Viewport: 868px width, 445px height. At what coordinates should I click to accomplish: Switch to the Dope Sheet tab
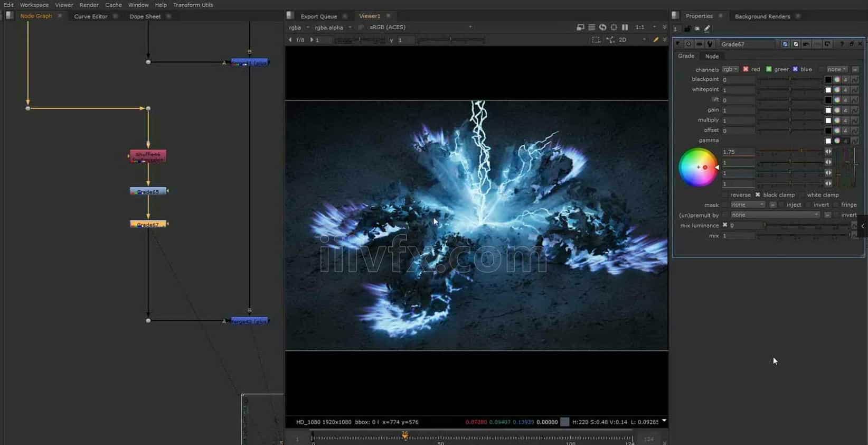coord(145,16)
